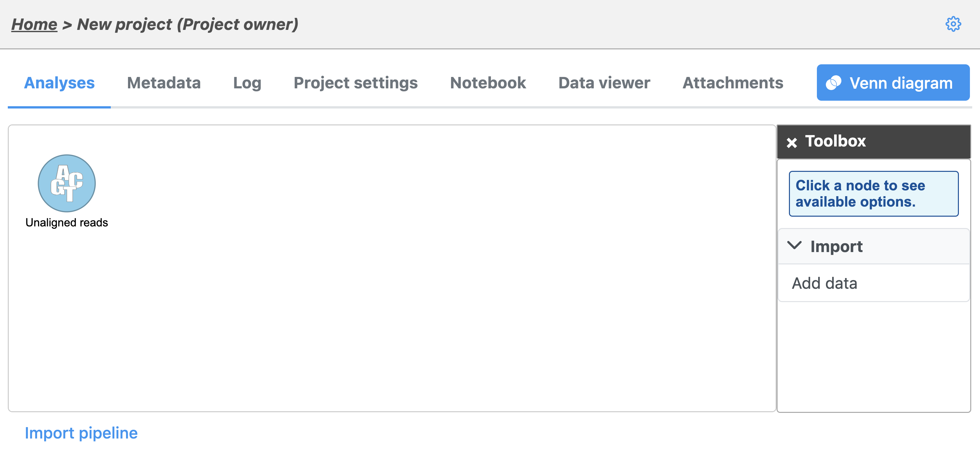The height and width of the screenshot is (471, 980).
Task: Click the Unaligned reads data node
Action: 67,183
